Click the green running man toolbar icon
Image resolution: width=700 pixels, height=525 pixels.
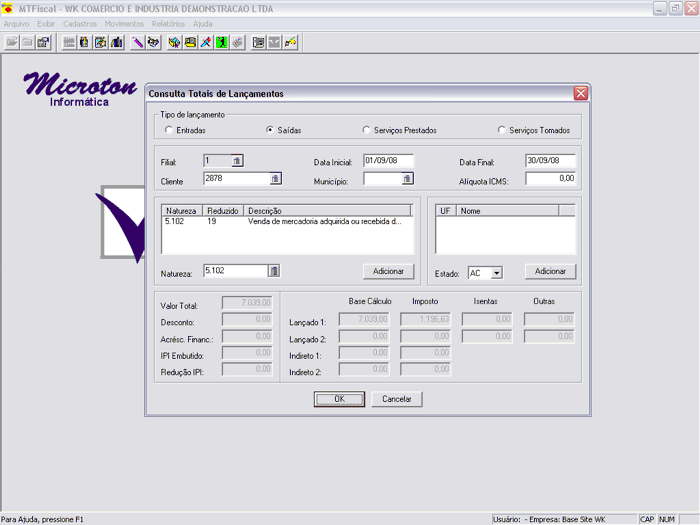click(x=222, y=42)
